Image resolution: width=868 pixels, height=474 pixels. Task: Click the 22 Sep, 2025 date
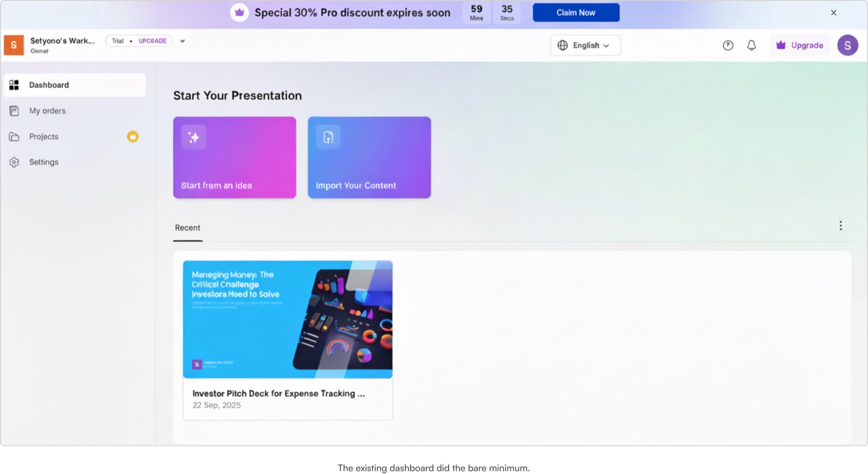[x=217, y=405]
